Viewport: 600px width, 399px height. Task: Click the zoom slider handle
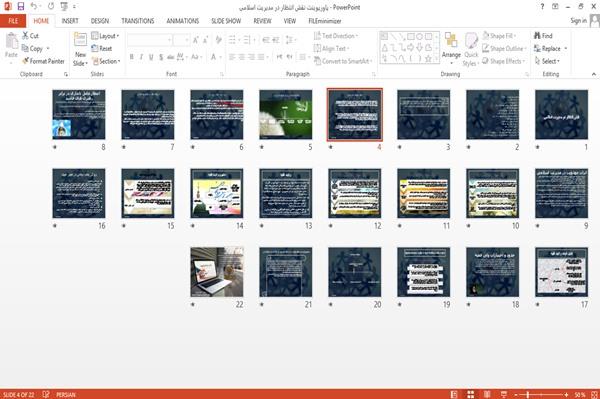click(528, 394)
